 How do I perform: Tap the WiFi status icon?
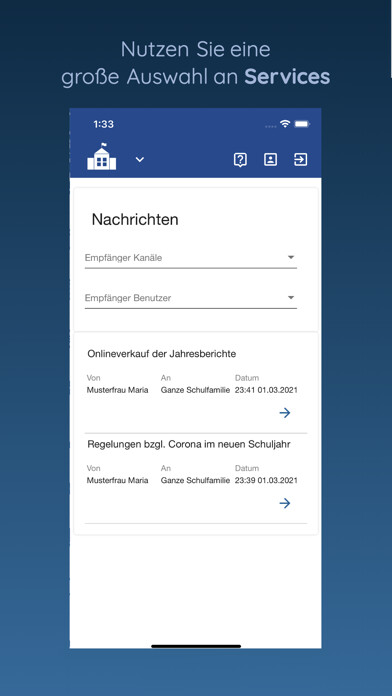click(x=285, y=124)
